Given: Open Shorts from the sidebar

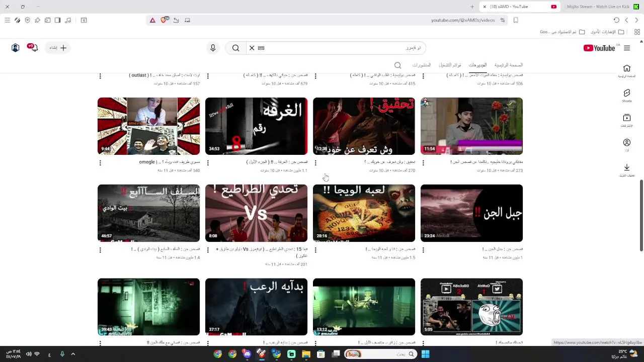Looking at the screenshot, I should (x=626, y=96).
